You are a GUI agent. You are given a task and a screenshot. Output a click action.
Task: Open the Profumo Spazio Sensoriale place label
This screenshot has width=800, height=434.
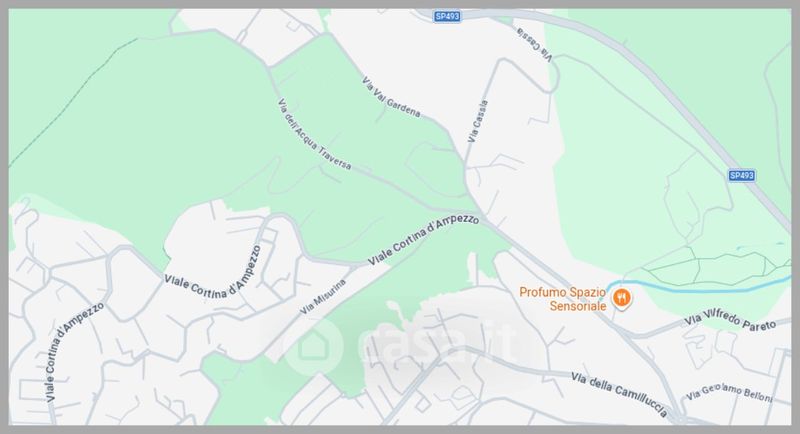point(562,299)
